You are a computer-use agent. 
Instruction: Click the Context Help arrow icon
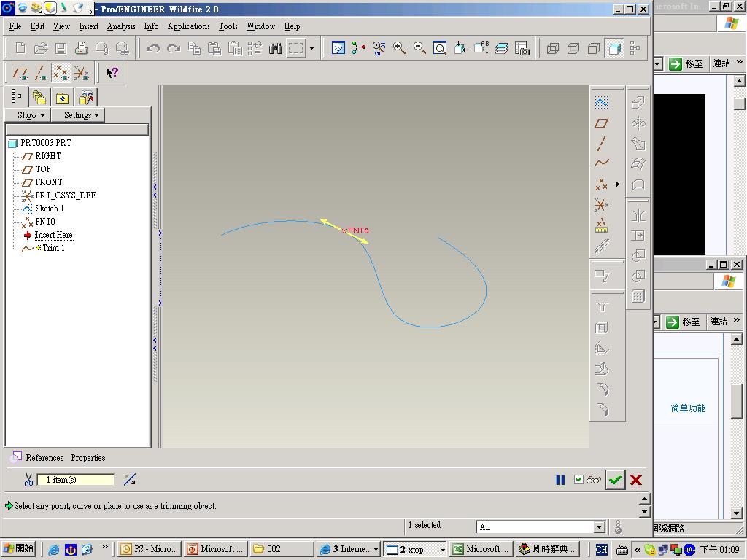(x=112, y=73)
